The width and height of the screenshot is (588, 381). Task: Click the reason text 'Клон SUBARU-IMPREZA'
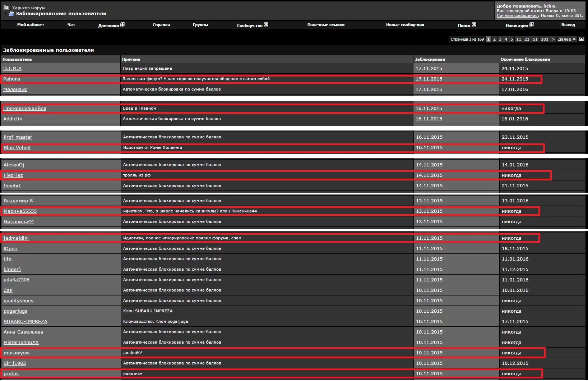pos(148,311)
